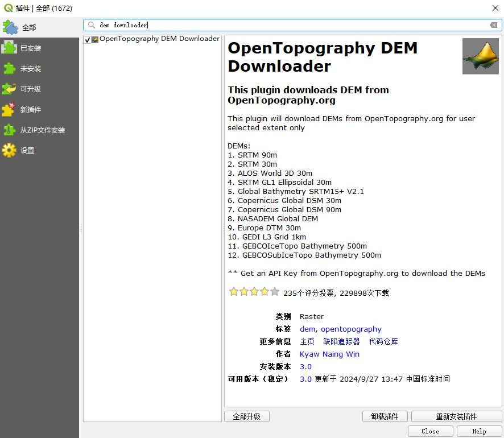
Task: Switch to the 新插件 tab
Action: coord(40,110)
